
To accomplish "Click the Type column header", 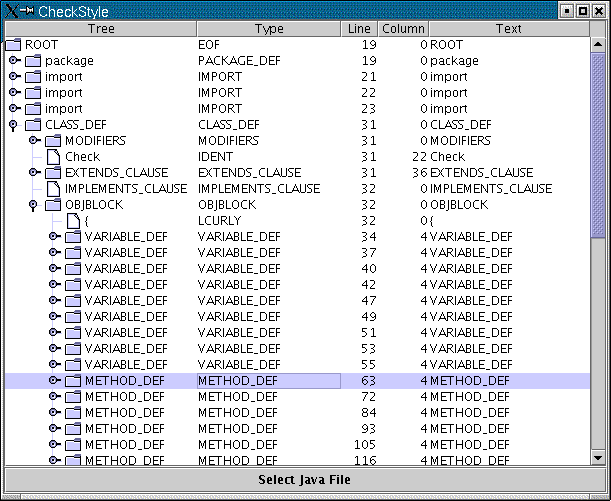I will click(x=269, y=29).
